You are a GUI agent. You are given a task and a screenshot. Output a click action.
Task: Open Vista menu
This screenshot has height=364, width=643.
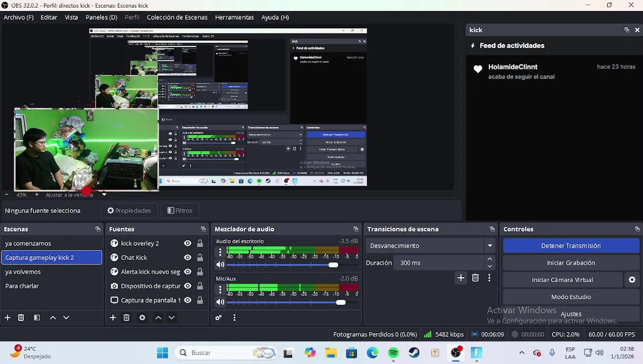[x=71, y=17]
